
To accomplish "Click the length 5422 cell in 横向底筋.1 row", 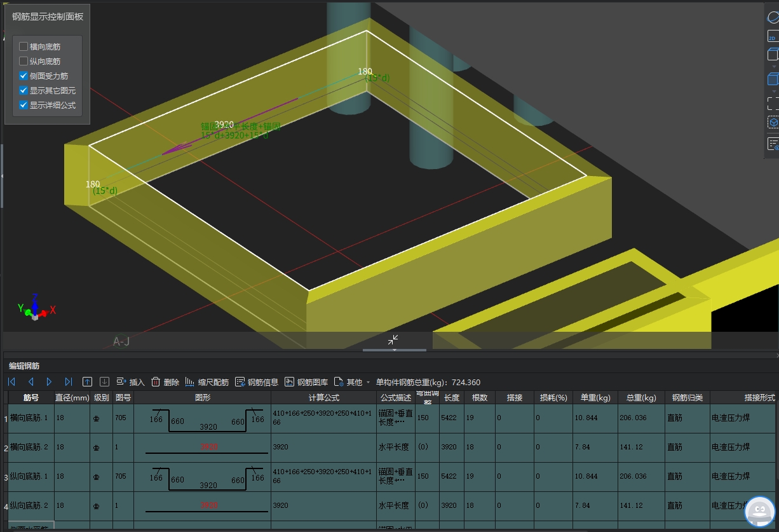I will click(x=451, y=418).
